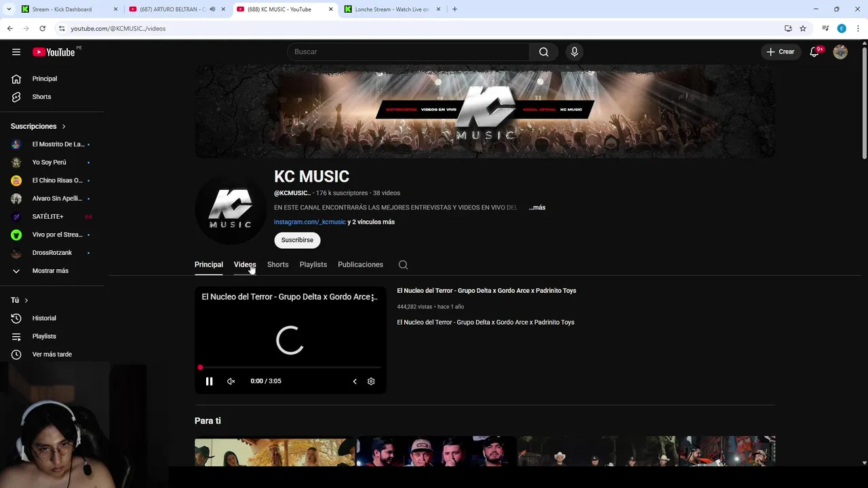Unmute the featured video player

pyautogui.click(x=231, y=382)
